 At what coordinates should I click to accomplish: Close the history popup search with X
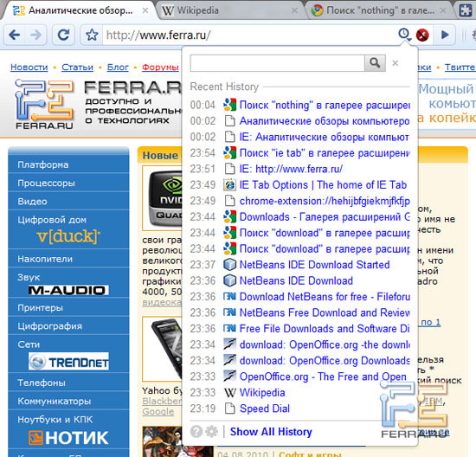coord(395,63)
